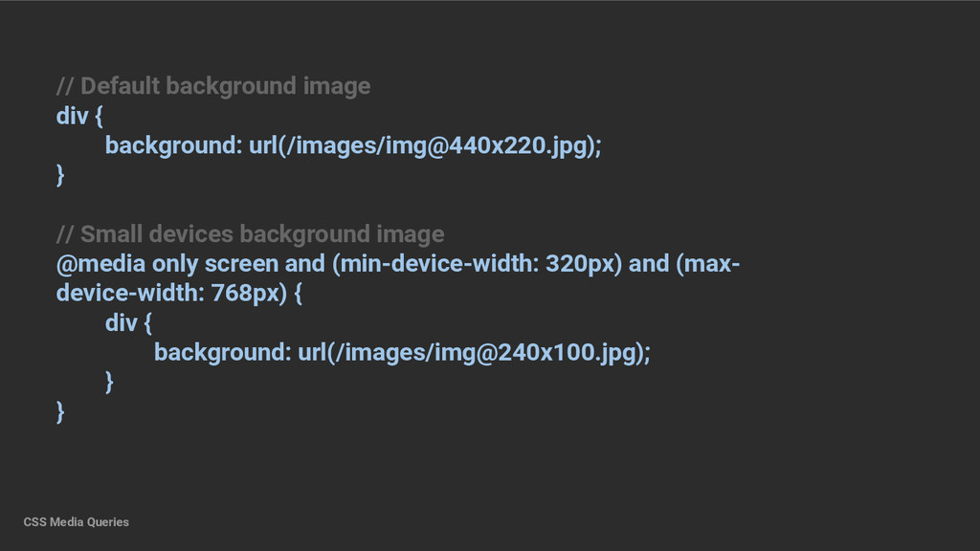Click the '@media' keyword
The height and width of the screenshot is (551, 980).
[x=100, y=264]
